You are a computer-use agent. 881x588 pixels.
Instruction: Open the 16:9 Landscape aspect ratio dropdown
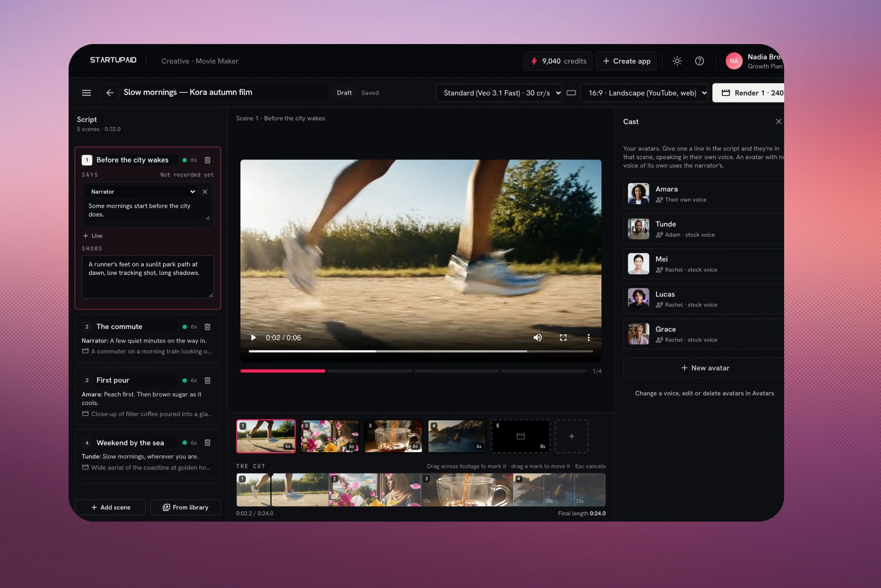[x=644, y=92]
